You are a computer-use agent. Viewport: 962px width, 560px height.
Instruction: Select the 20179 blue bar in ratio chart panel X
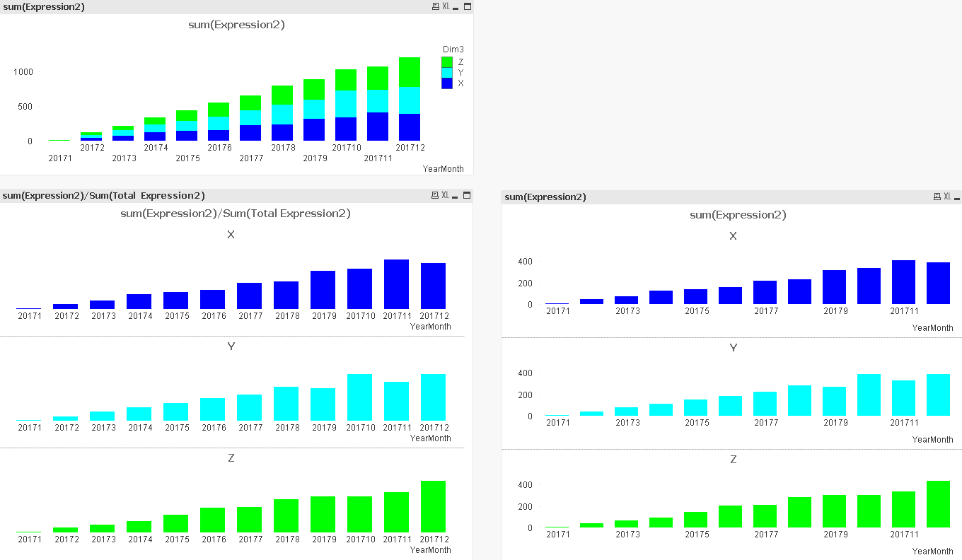[323, 290]
